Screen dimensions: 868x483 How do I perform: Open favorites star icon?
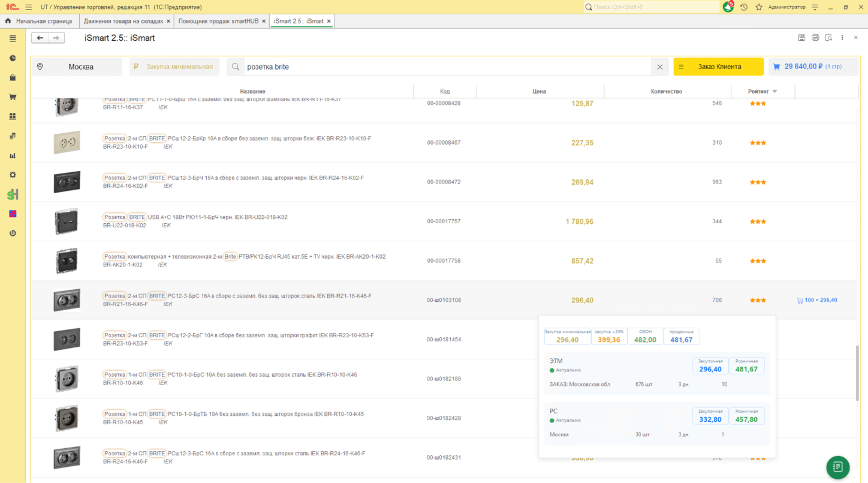point(759,7)
